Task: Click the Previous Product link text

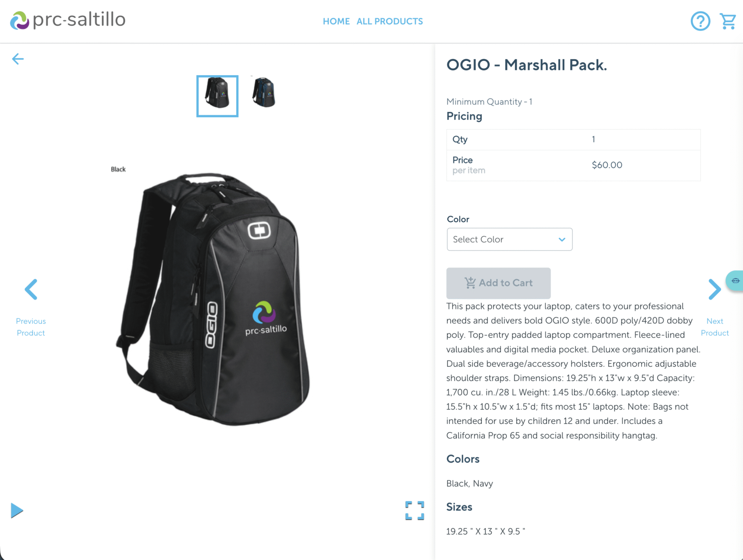Action: tap(31, 327)
